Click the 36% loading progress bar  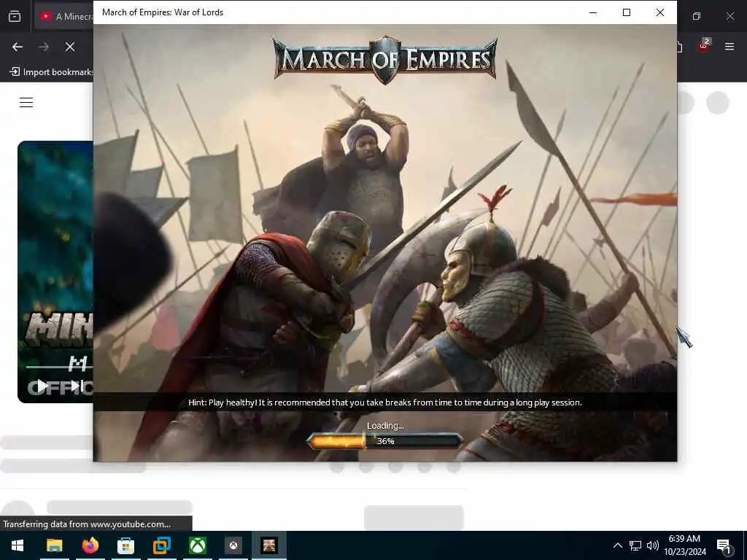(x=385, y=441)
